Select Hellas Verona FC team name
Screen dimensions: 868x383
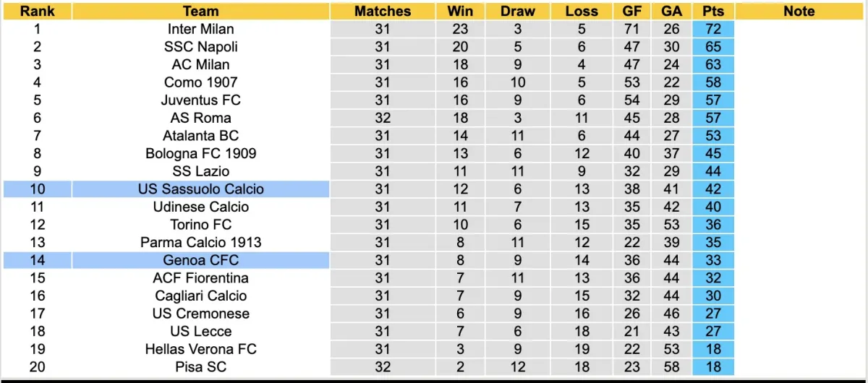[x=200, y=349]
